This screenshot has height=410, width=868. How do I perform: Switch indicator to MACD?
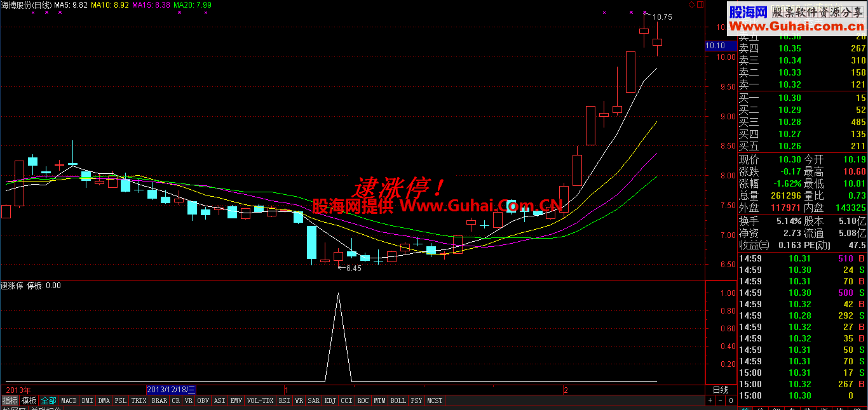click(x=69, y=400)
